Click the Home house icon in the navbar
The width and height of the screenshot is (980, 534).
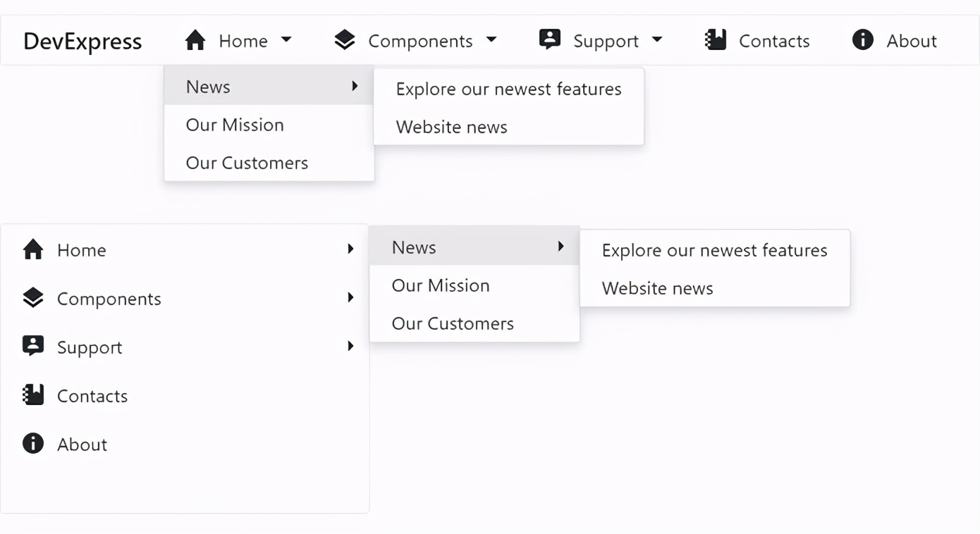click(195, 40)
